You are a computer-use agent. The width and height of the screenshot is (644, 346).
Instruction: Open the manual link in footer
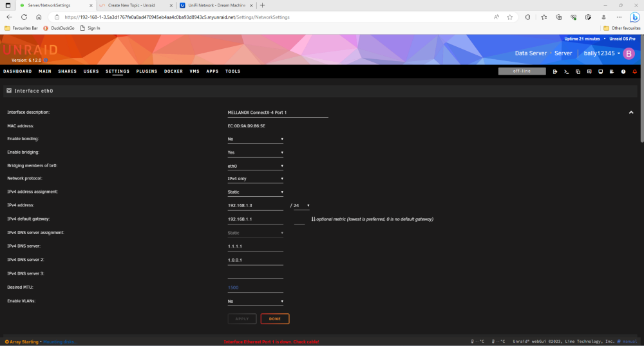[627, 341]
